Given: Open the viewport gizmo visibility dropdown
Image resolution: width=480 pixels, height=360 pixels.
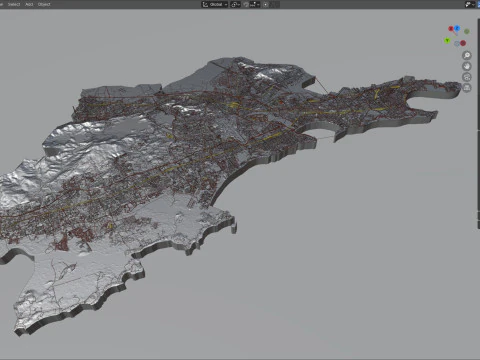Looking at the screenshot, I should tap(470, 4).
